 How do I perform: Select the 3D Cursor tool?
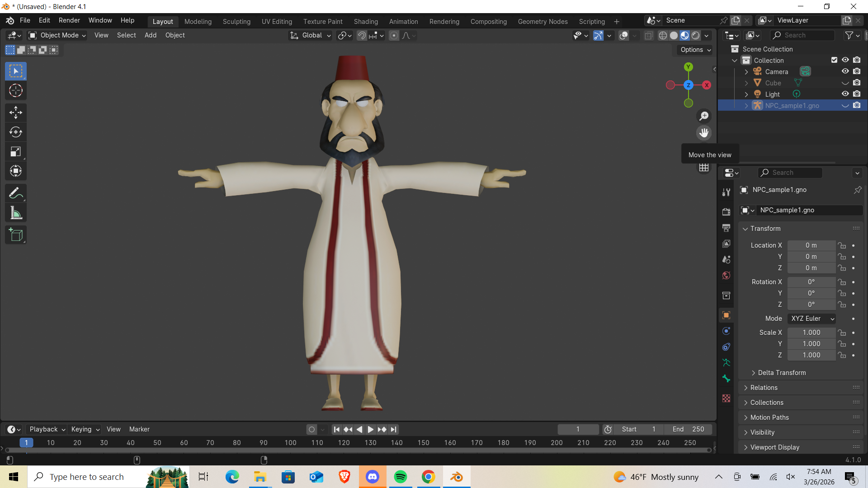click(16, 91)
